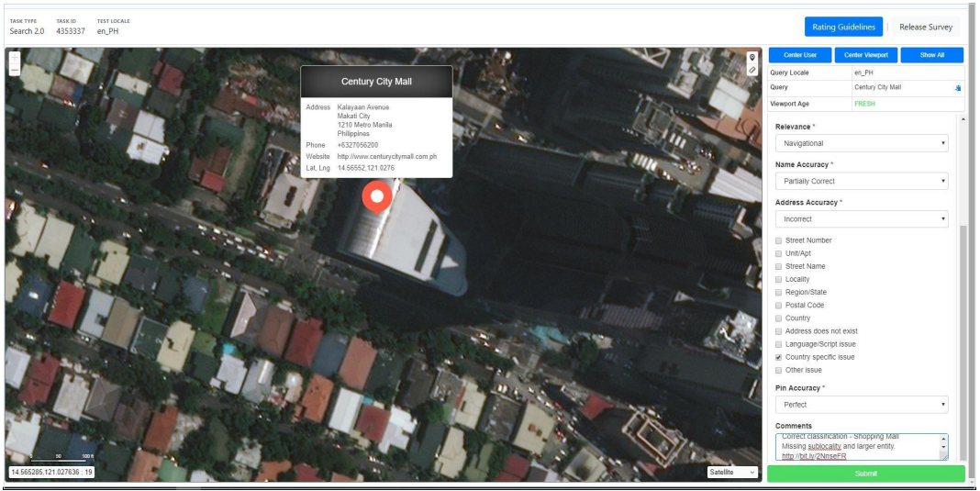Screen dimensions: 980x491
Task: Click the Lat, Lng value 14.56552,121.0276
Action: click(365, 168)
